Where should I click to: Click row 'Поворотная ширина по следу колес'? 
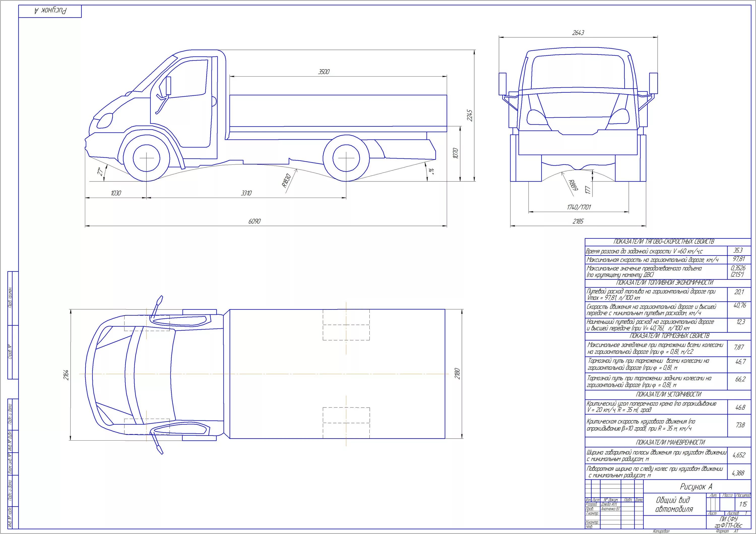coord(656,472)
